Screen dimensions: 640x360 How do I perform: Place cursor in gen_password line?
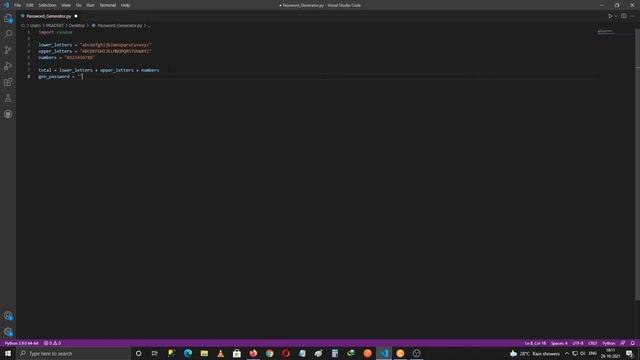(60, 77)
